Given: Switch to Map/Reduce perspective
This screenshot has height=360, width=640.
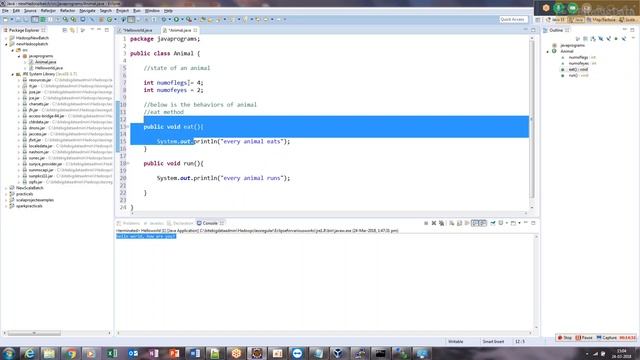Looking at the screenshot, I should tap(600, 20).
